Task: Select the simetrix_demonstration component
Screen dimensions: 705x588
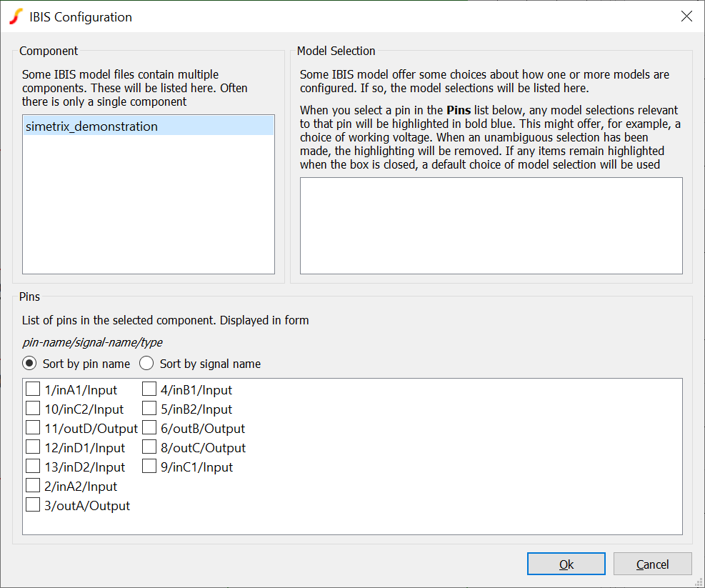Action: coord(91,126)
